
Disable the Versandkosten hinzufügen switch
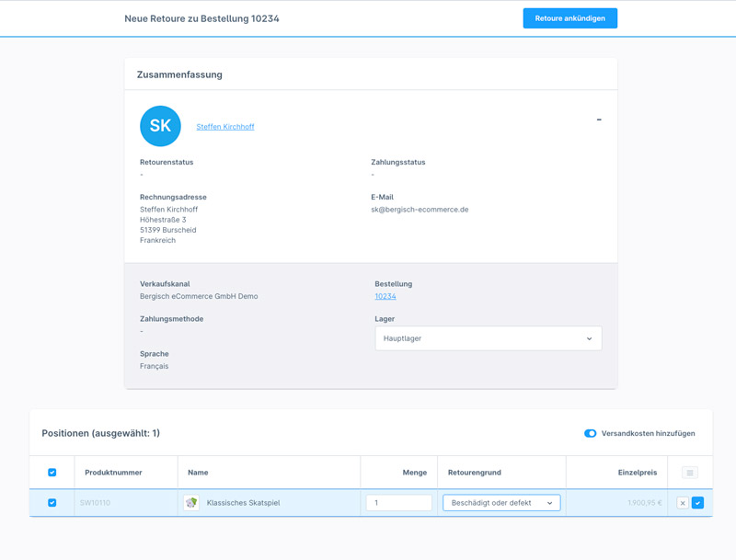[591, 433]
